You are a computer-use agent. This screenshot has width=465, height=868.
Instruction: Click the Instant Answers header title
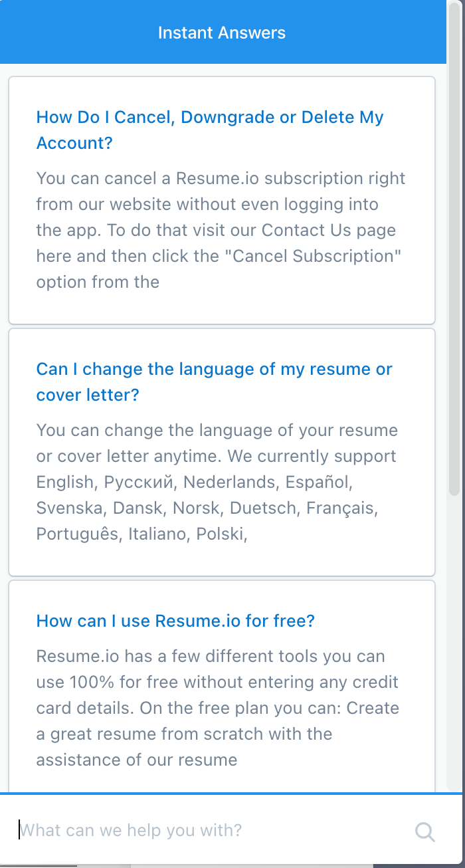(x=222, y=33)
